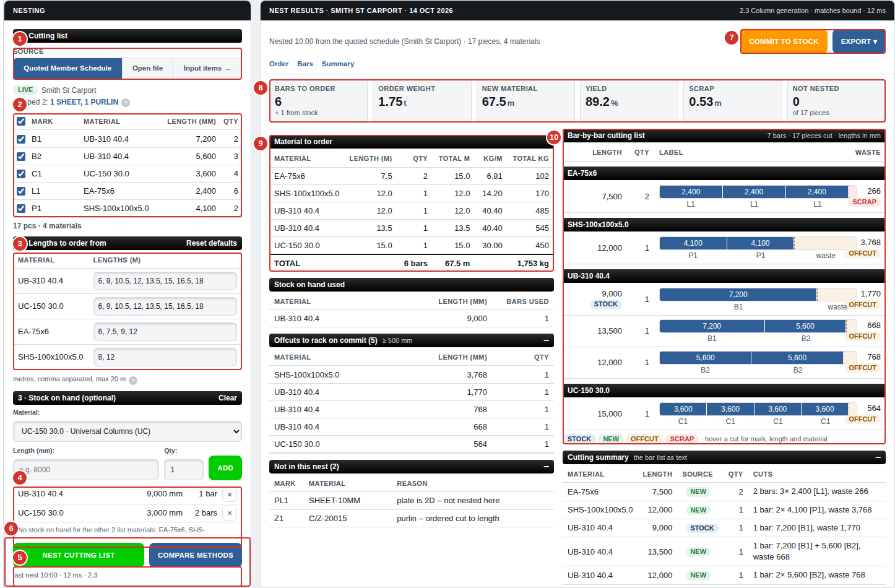The image size is (895, 588).
Task: Focus the stock Qty input
Action: pyautogui.click(x=184, y=470)
